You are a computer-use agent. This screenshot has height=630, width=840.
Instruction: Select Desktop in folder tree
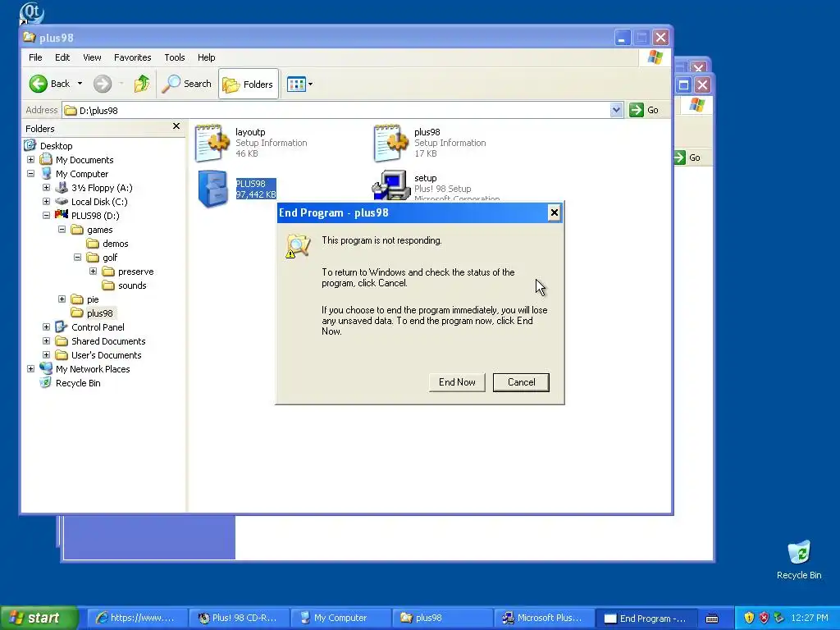(x=57, y=146)
